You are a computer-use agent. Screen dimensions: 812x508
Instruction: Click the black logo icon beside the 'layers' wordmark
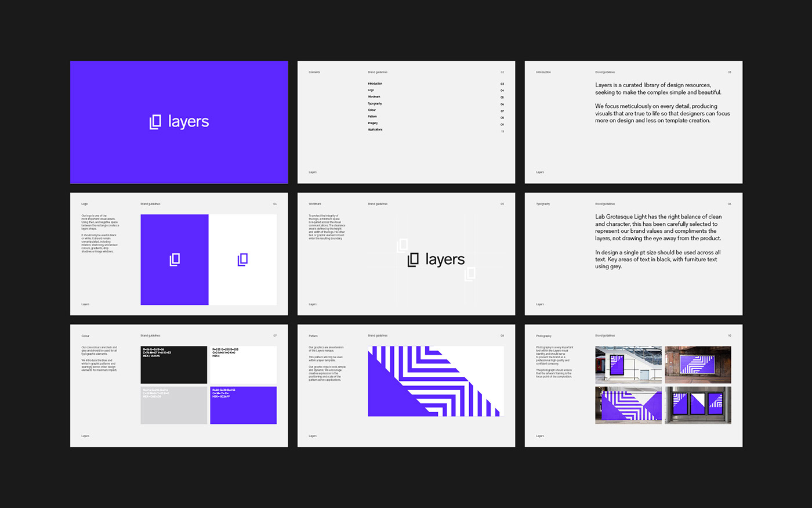tap(413, 260)
